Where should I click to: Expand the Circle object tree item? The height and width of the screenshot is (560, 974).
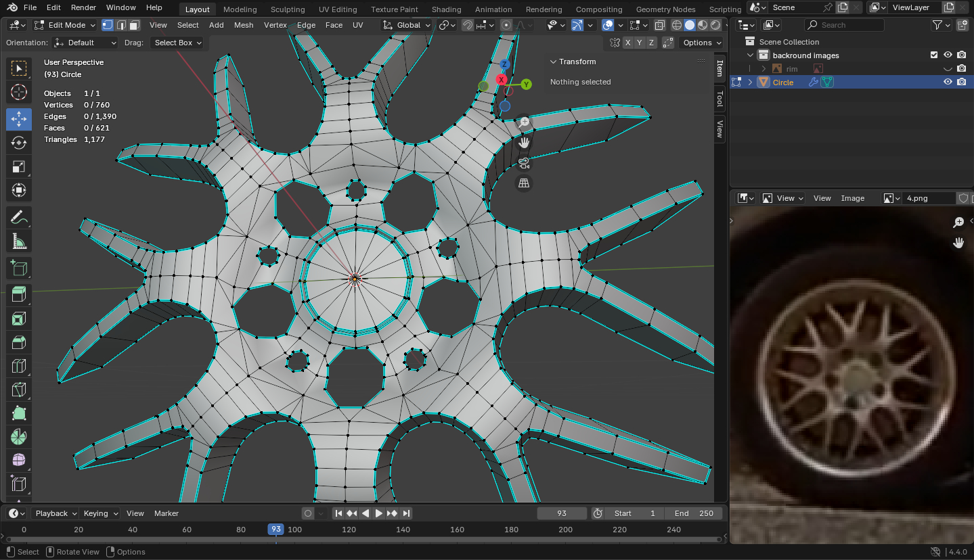click(750, 82)
